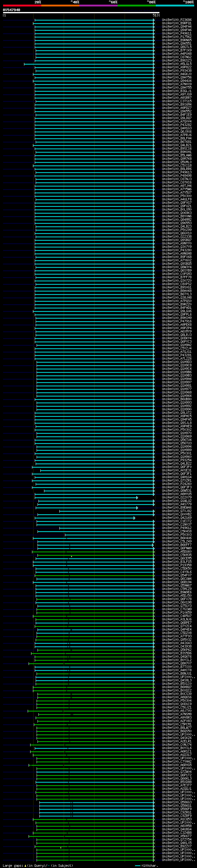Select label UniRef100_C1EIT2

[x=177, y=521]
